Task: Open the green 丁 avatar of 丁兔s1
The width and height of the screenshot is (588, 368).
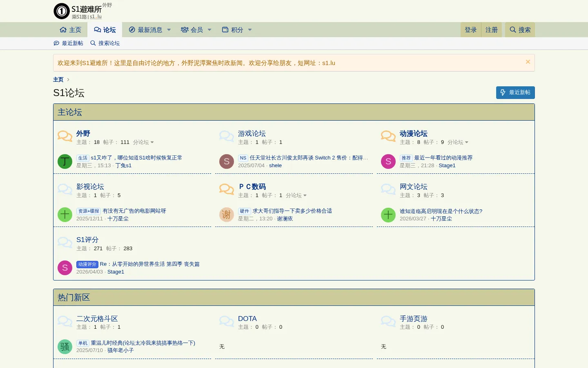Action: click(x=65, y=162)
